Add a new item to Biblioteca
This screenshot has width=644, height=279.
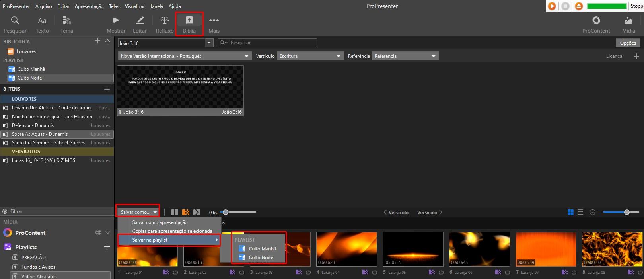pos(97,41)
